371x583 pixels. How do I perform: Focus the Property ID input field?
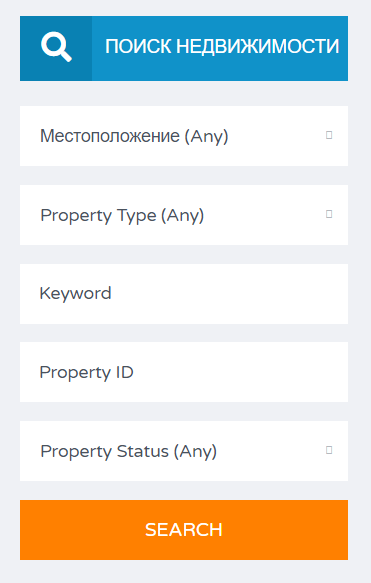(184, 372)
